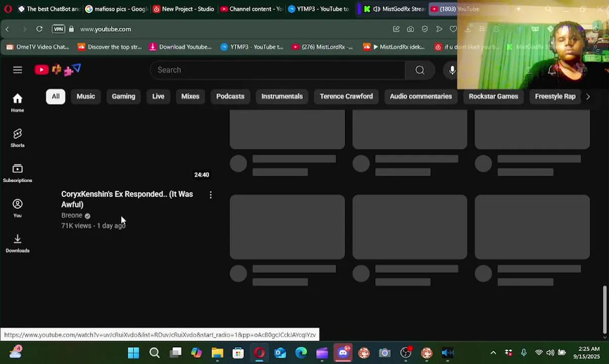Go to Home in YouTube sidebar

[17, 103]
